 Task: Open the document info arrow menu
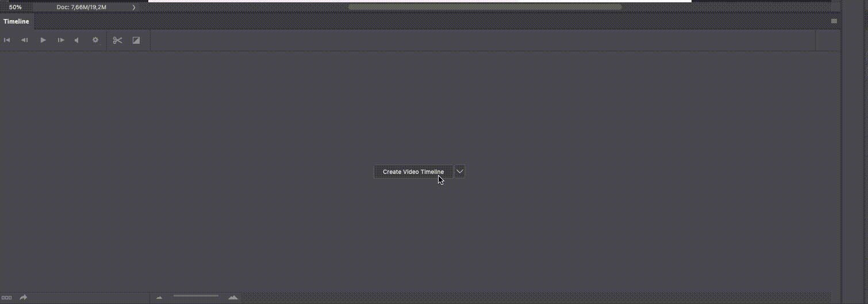134,7
